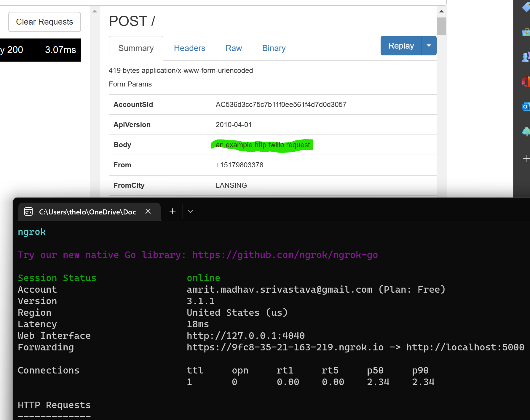Click the up arrow of the request list scrollbar
This screenshot has height=420, width=530.
95,11
